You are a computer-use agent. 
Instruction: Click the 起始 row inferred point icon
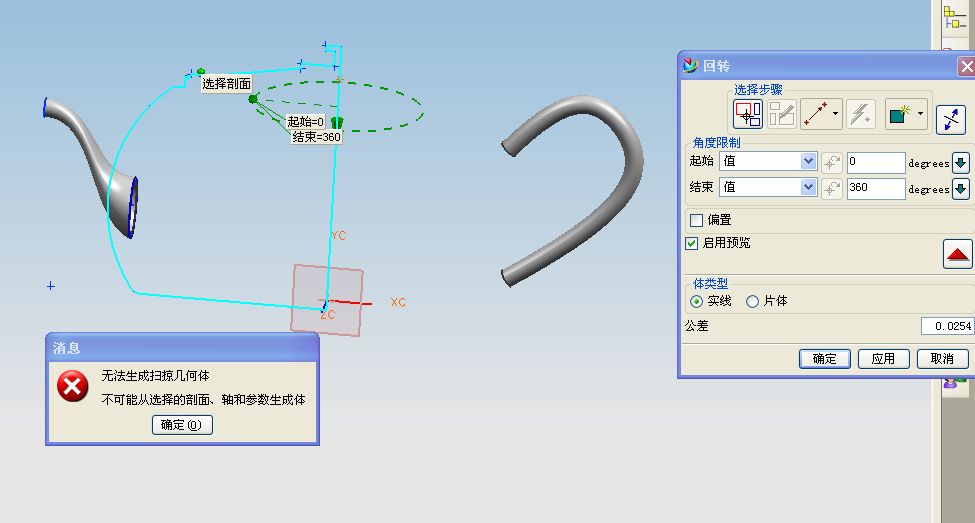click(831, 163)
